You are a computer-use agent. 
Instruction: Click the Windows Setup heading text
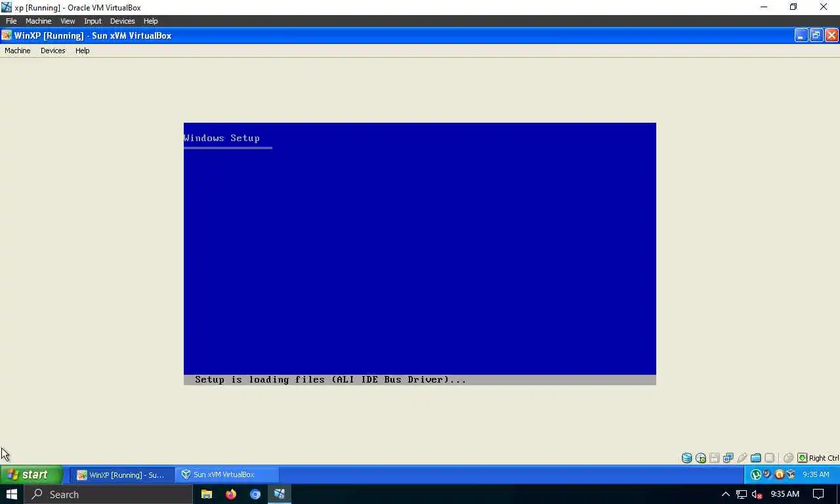(222, 138)
